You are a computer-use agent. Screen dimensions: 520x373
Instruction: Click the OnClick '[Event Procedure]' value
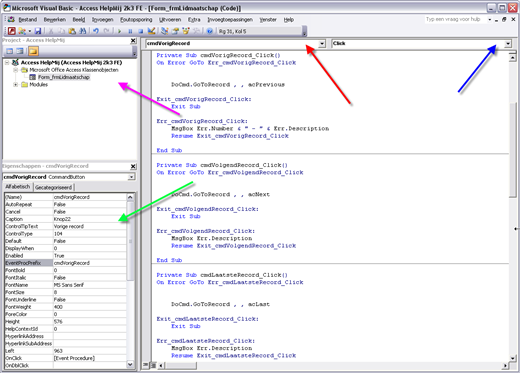(x=90, y=358)
